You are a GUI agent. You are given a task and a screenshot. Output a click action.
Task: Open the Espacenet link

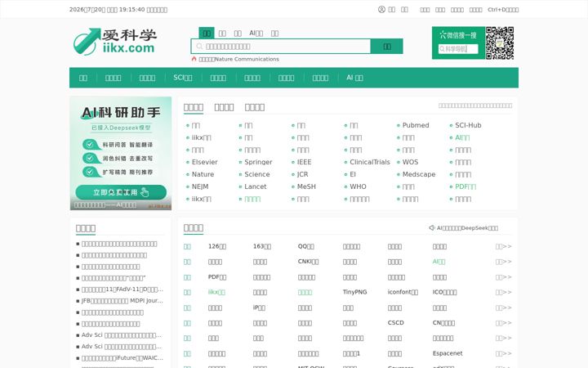coord(448,353)
